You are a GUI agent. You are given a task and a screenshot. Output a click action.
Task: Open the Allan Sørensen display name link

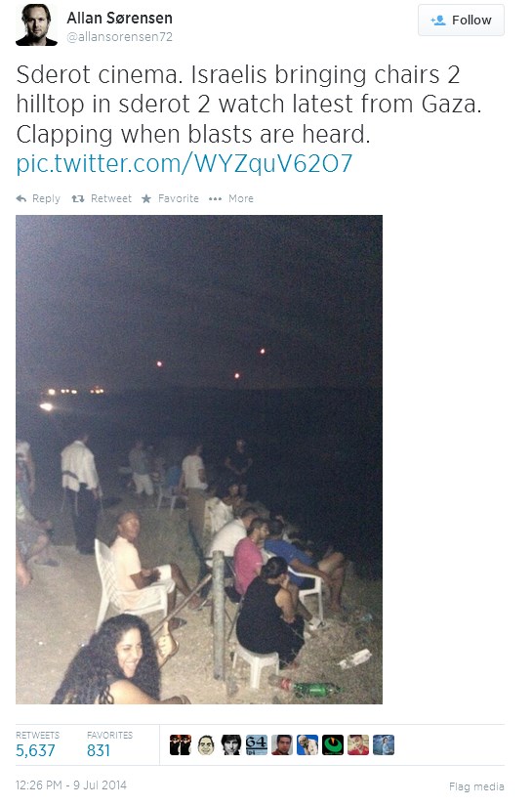[120, 18]
